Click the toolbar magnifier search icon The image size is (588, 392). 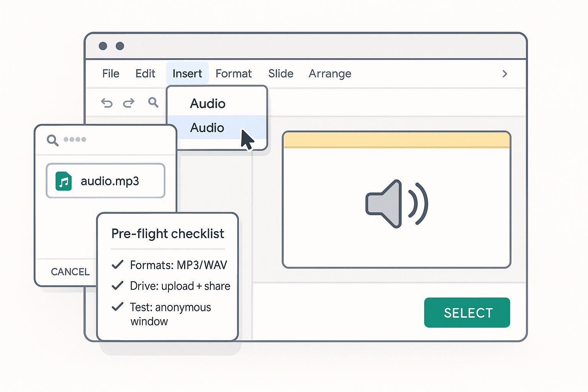pyautogui.click(x=153, y=102)
